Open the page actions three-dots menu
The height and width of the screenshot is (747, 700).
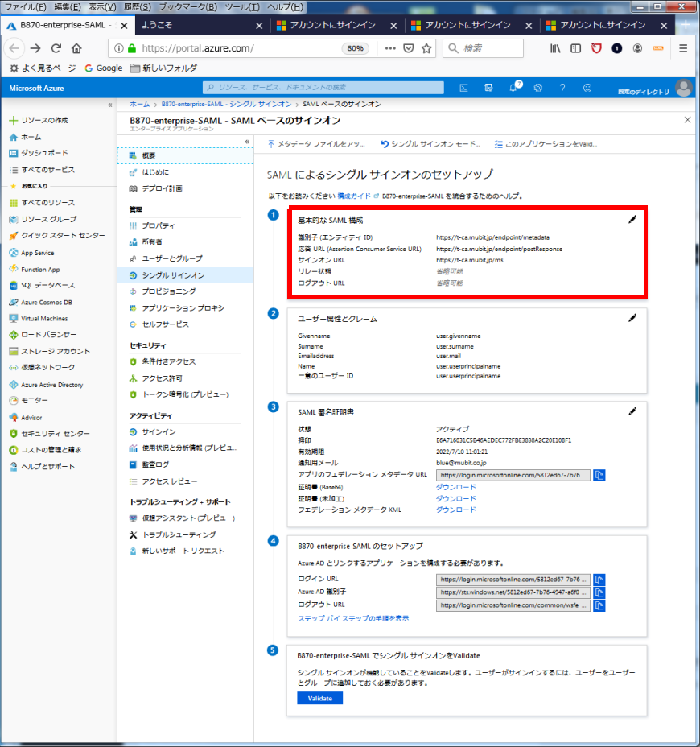pos(390,48)
